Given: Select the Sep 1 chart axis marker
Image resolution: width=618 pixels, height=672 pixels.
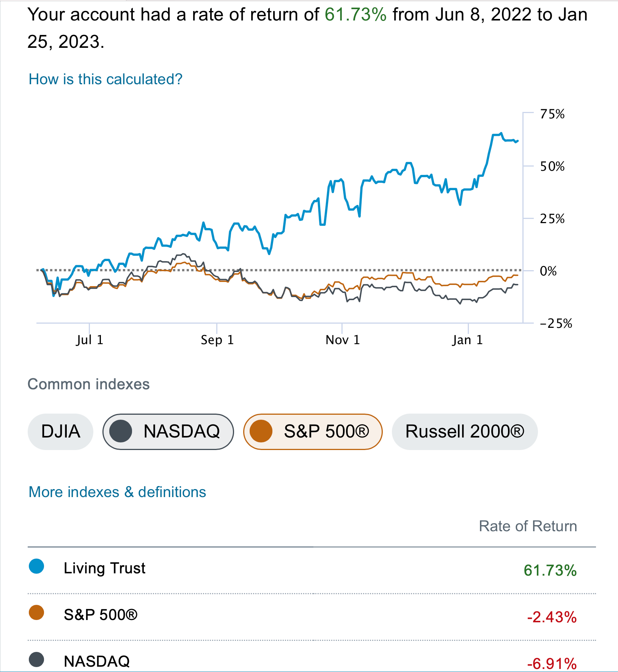Looking at the screenshot, I should coord(217,340).
